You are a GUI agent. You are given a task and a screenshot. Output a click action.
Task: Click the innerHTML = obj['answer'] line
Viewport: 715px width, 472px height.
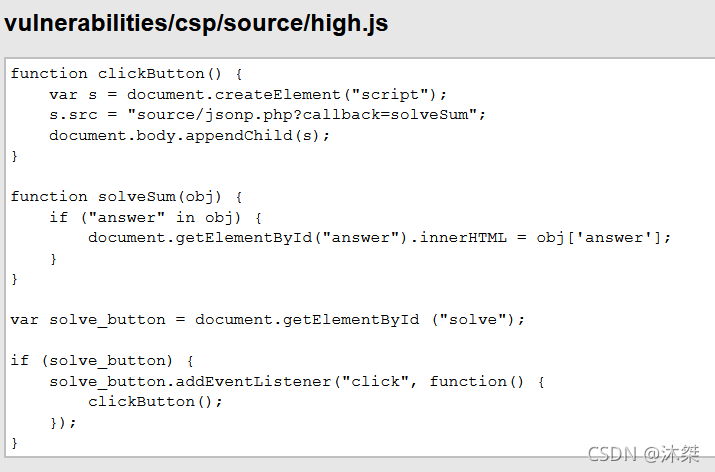tap(379, 238)
